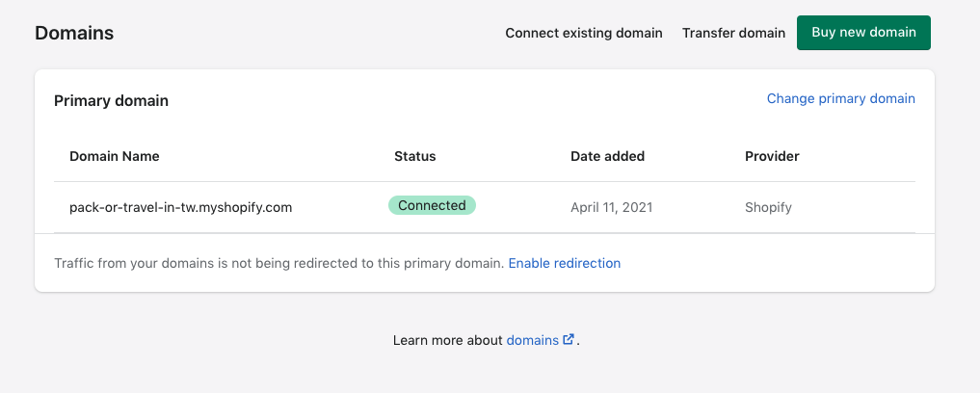Viewport: 980px width, 393px height.
Task: Click the external link icon beside domains
Action: point(569,340)
